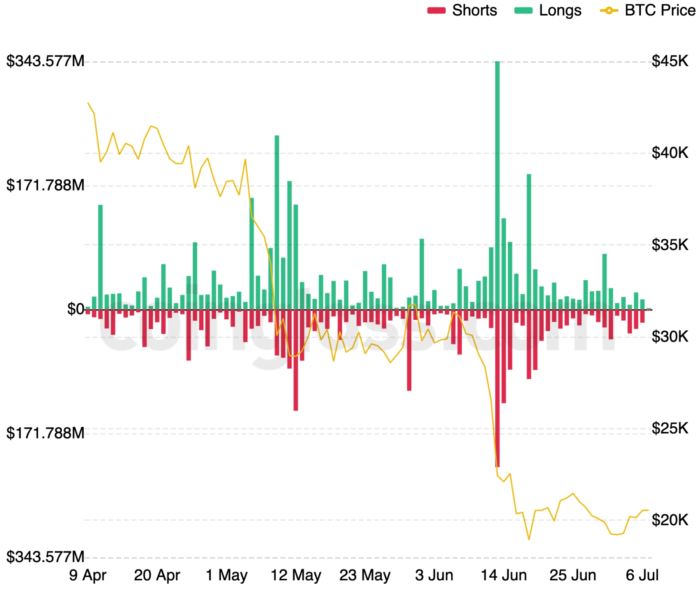
Task: Click the 12 May axis label
Action: point(296,575)
